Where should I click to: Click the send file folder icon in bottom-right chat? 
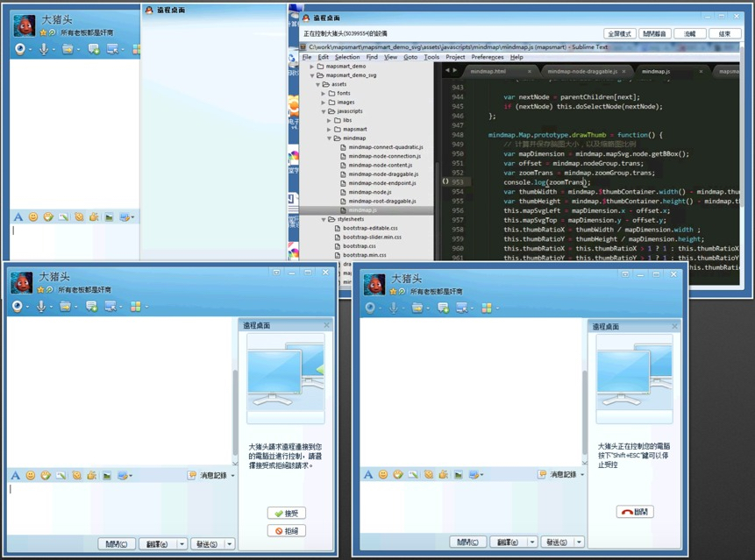coord(417,308)
